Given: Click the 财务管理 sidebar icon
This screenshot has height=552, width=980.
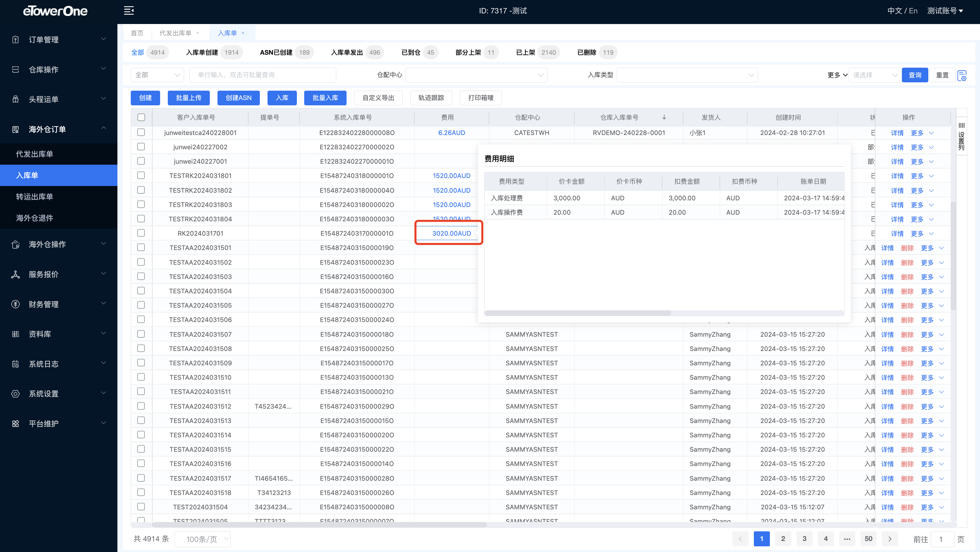Looking at the screenshot, I should point(16,304).
